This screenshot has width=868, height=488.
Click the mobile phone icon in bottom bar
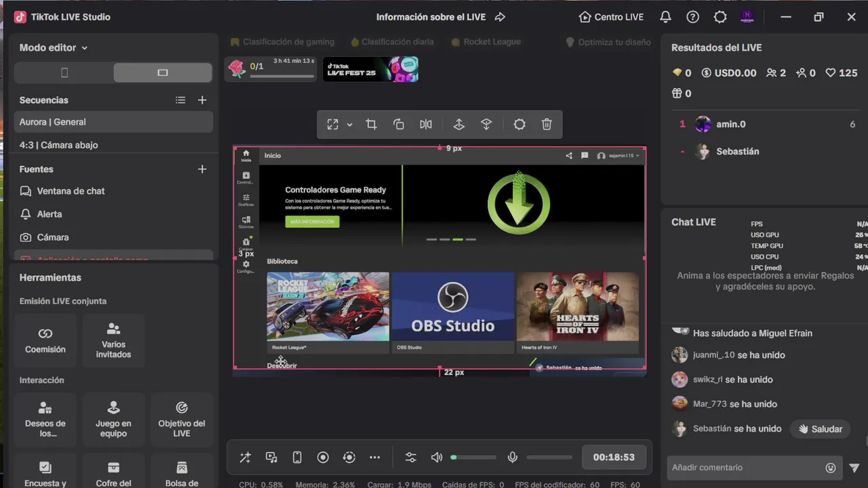pos(297,457)
